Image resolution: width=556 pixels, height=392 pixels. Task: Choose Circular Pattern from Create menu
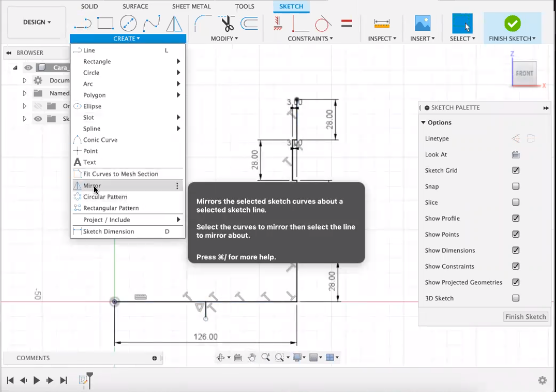click(128, 197)
